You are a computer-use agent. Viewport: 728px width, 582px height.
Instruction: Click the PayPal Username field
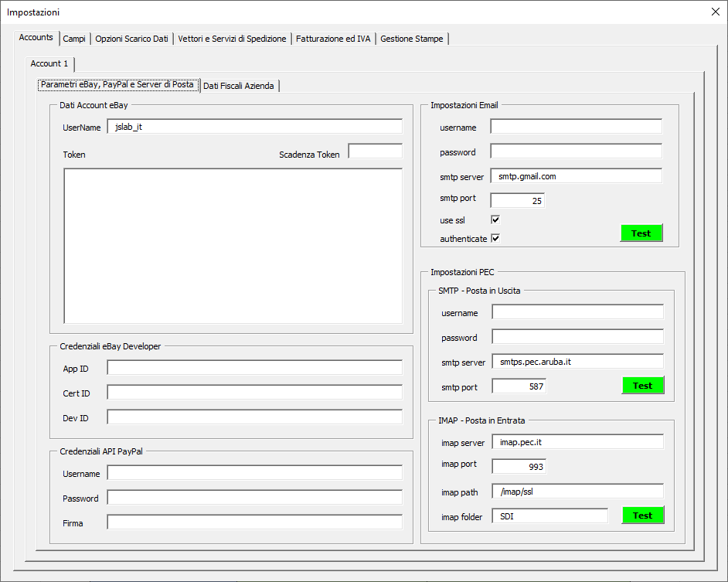click(x=254, y=473)
